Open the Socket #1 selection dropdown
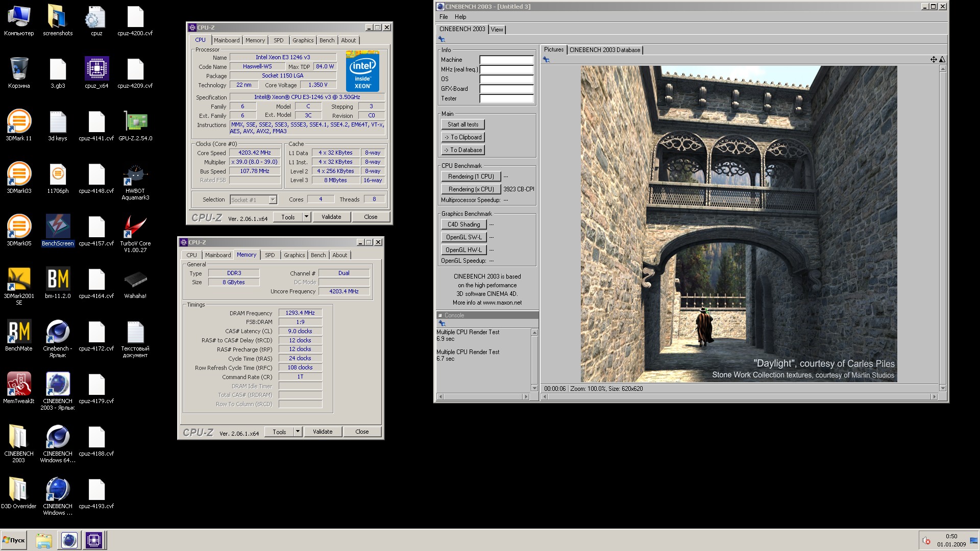Image resolution: width=980 pixels, height=551 pixels. pyautogui.click(x=273, y=200)
